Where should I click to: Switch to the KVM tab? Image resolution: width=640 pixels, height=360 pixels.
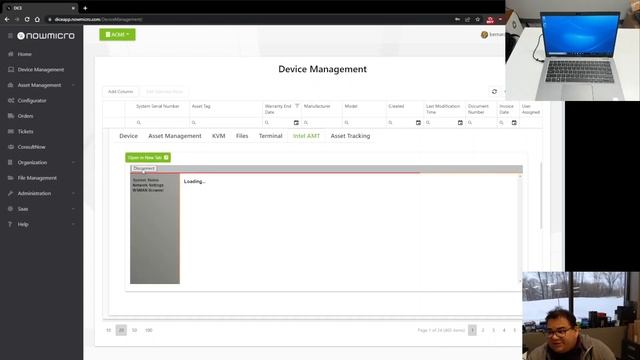(x=218, y=136)
